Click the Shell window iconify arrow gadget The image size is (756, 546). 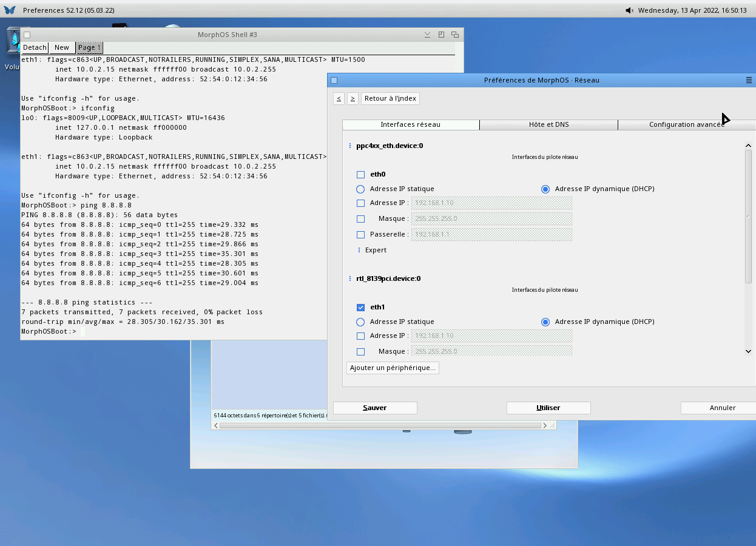(x=428, y=35)
